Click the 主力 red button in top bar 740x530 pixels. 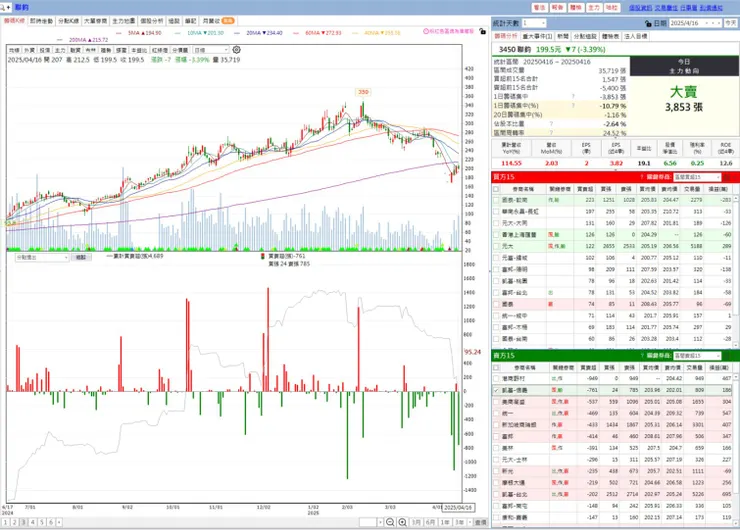point(594,8)
